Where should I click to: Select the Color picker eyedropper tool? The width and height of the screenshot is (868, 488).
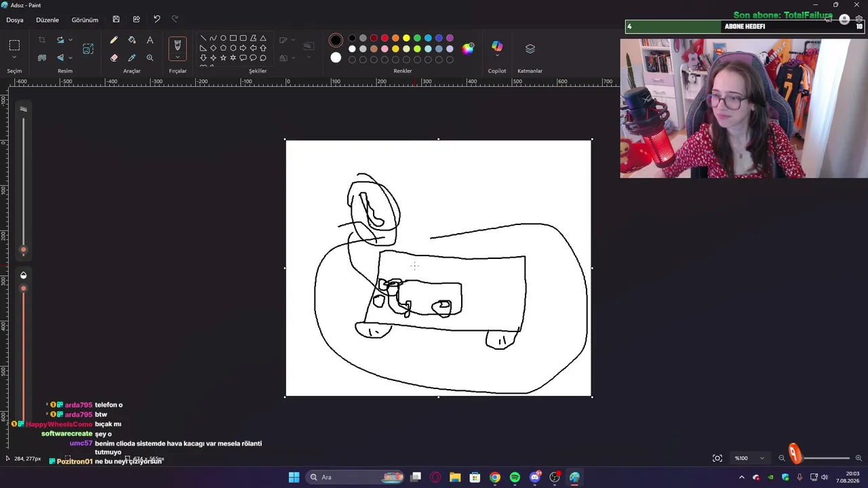[x=132, y=58]
